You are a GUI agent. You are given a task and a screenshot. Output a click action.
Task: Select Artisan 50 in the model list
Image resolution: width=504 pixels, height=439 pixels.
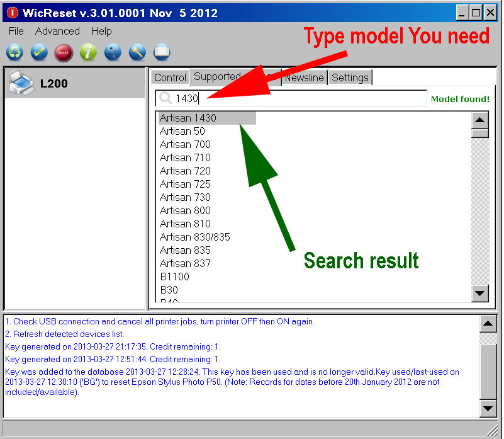tap(182, 131)
